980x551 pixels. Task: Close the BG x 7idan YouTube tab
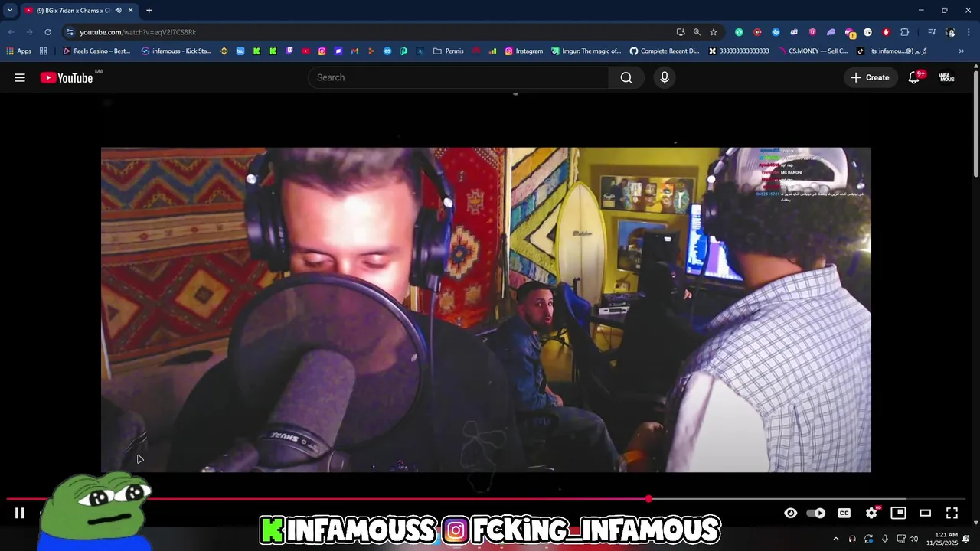point(130,11)
